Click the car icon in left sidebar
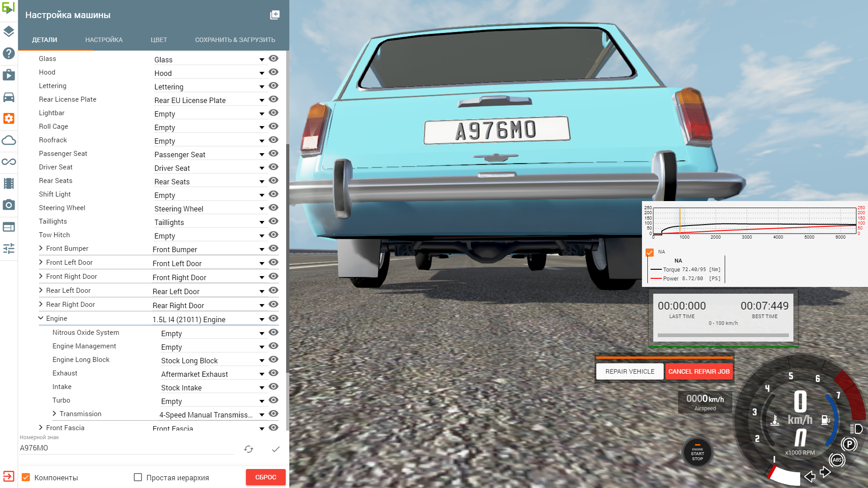 [9, 97]
